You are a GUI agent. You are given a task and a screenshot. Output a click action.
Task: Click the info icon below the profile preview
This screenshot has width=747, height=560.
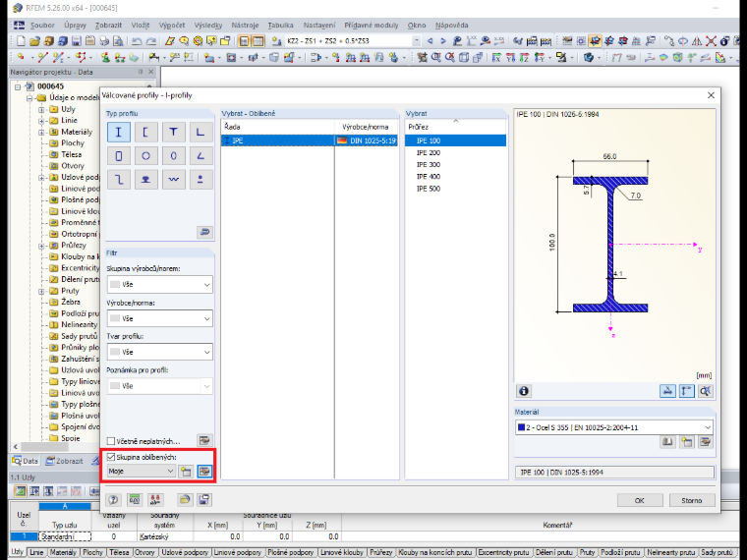pos(524,391)
